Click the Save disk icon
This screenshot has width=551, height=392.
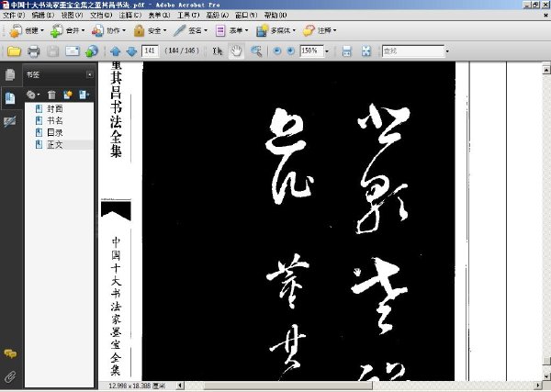click(52, 51)
